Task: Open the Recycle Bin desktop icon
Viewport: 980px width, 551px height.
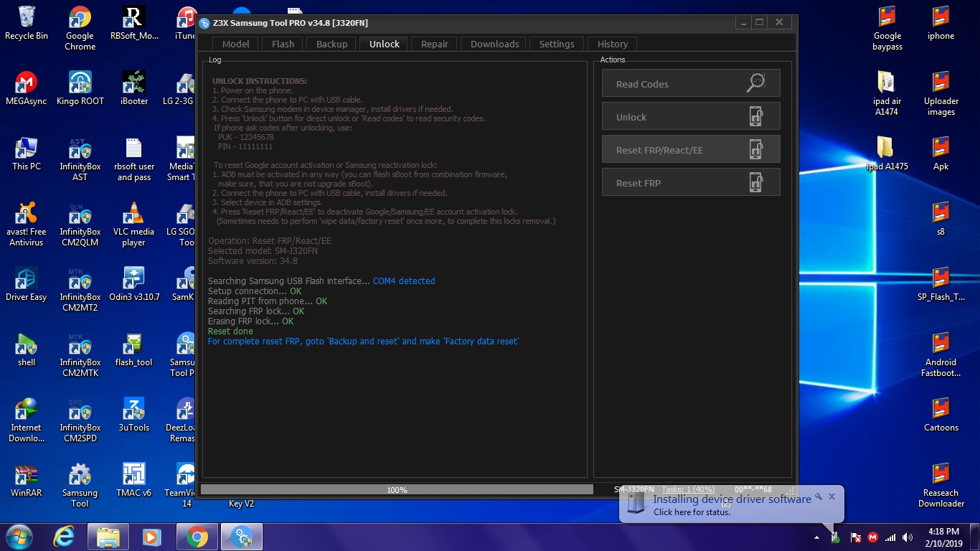Action: point(27,23)
